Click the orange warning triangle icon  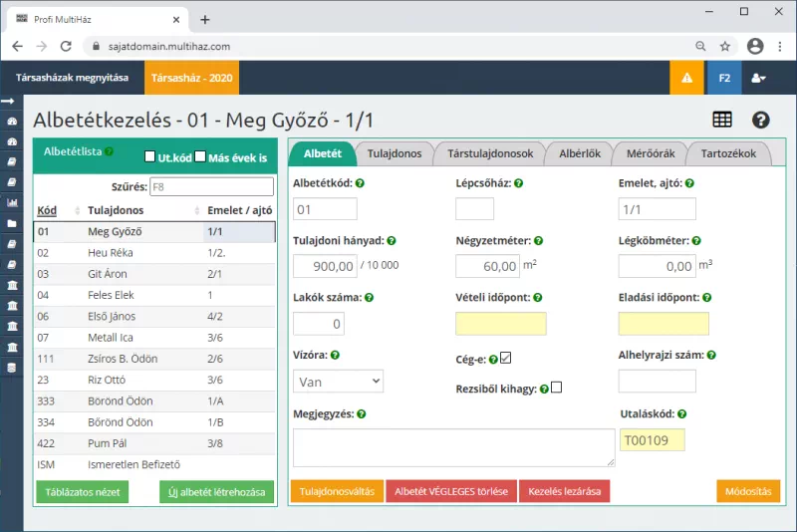(685, 78)
